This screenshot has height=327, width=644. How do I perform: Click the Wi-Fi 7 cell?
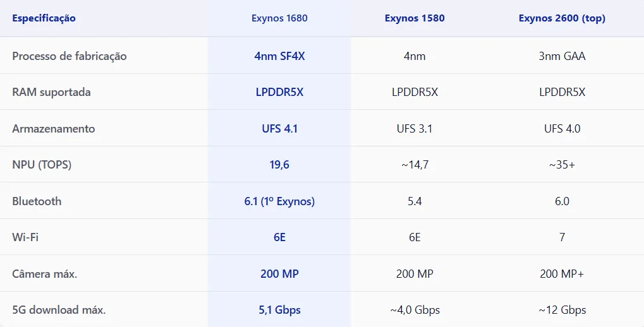(x=562, y=237)
